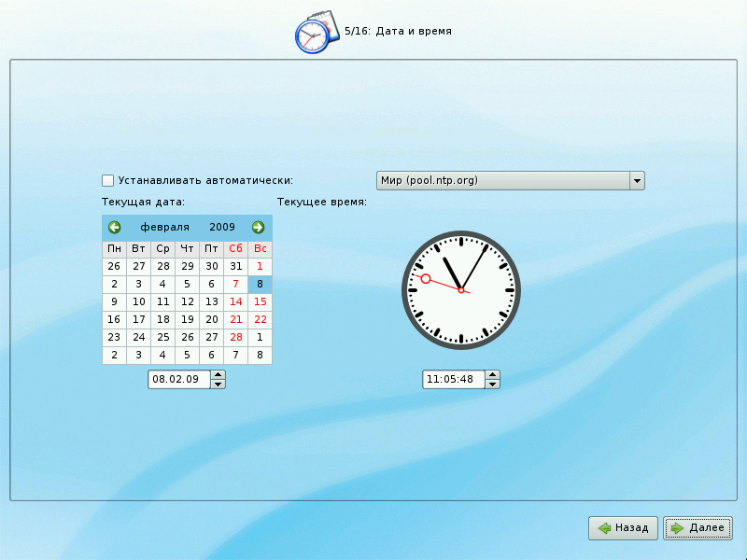Increase date with the up spinner arrow
This screenshot has height=560, width=747.
click(x=218, y=375)
